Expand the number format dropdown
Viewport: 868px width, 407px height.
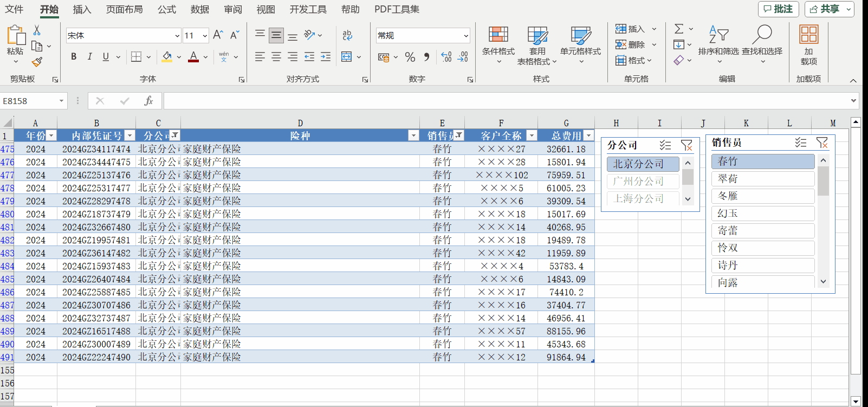pyautogui.click(x=465, y=36)
